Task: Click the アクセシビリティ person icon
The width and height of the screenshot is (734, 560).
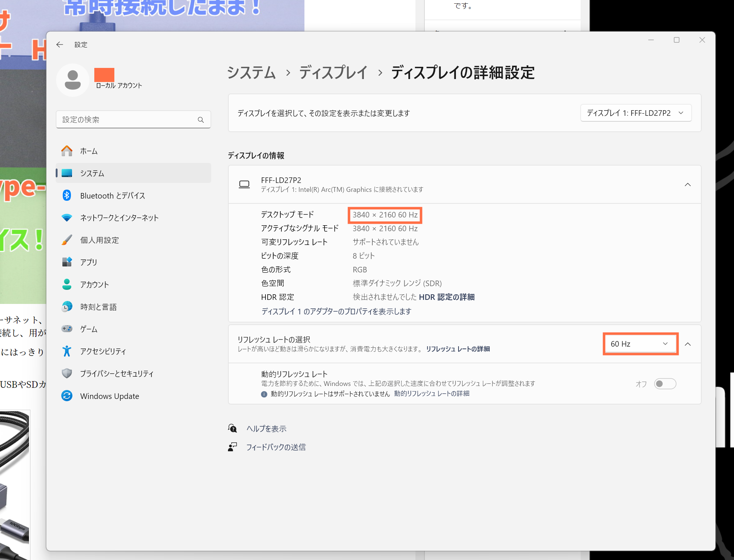Action: click(x=67, y=351)
